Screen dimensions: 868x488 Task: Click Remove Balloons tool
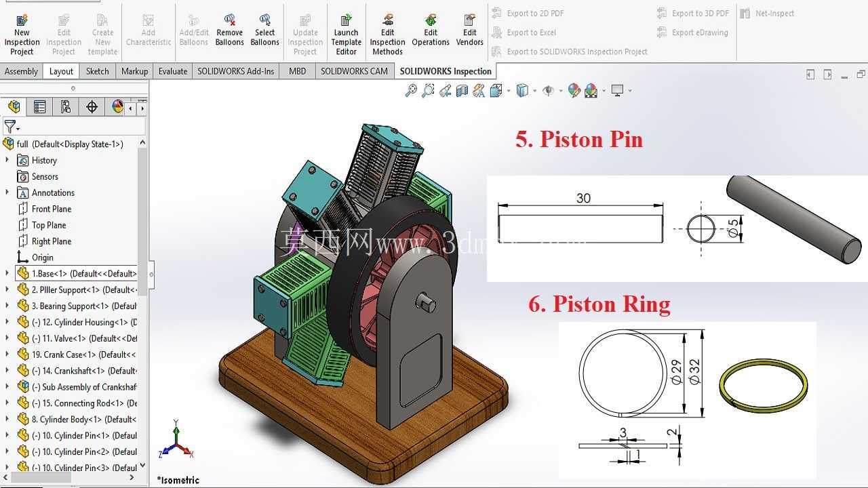[230, 30]
